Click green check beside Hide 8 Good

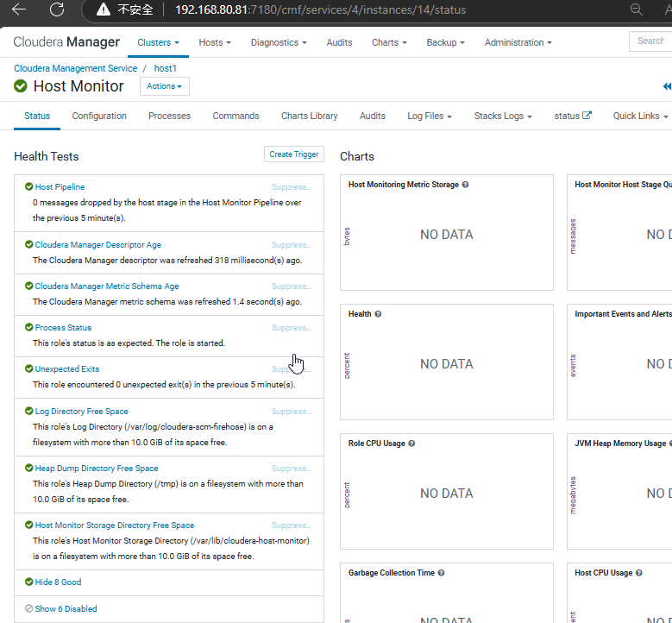[x=29, y=582]
